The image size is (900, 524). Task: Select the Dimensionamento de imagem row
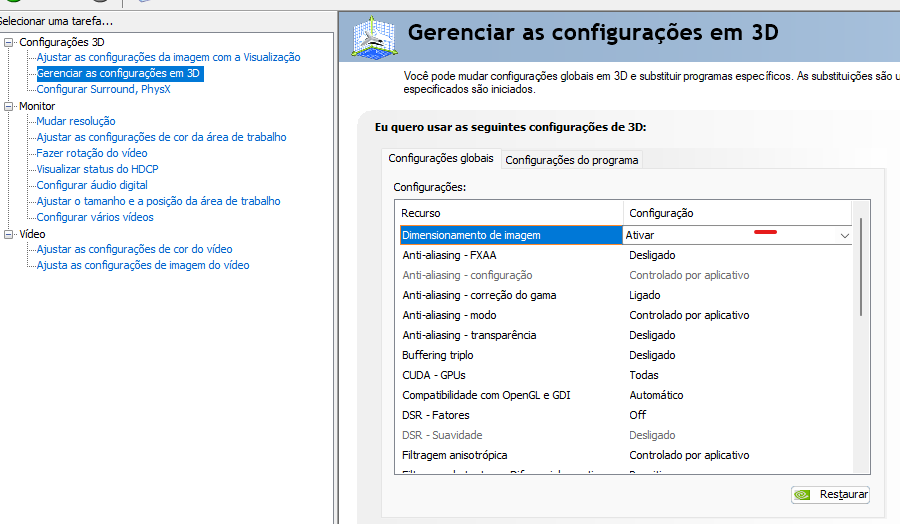(626, 235)
